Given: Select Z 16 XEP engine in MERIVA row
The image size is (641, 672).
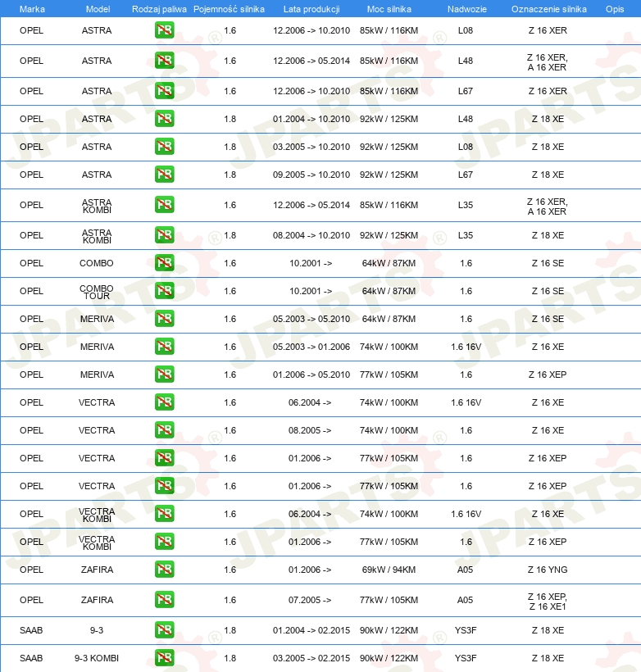Looking at the screenshot, I should (548, 375).
